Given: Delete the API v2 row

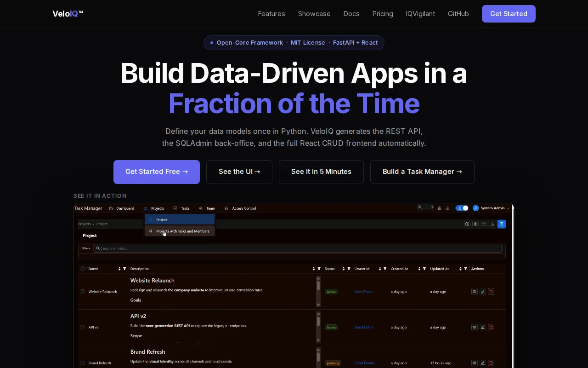Looking at the screenshot, I should [491, 328].
